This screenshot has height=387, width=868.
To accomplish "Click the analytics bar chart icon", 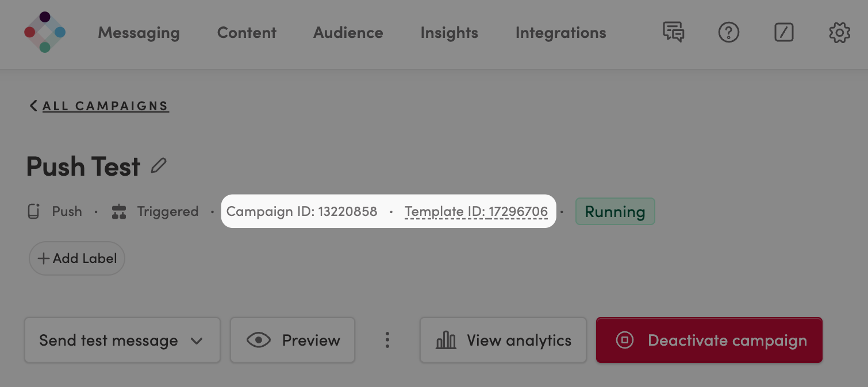I will point(445,340).
